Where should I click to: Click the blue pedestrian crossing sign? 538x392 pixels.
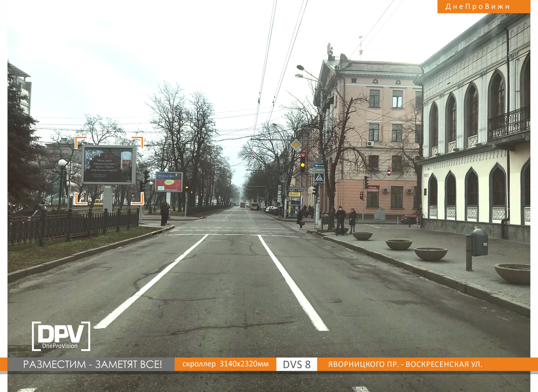[x=319, y=178]
